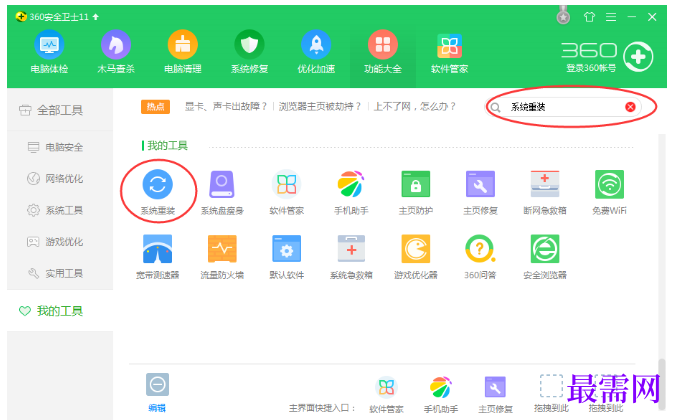Select 电脑安全 category
This screenshot has height=420, width=679.
[55, 147]
